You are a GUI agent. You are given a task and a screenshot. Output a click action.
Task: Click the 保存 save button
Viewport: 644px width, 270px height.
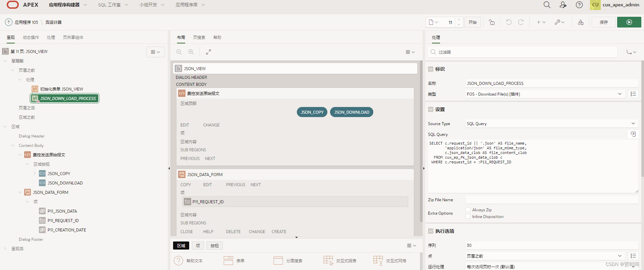click(604, 22)
